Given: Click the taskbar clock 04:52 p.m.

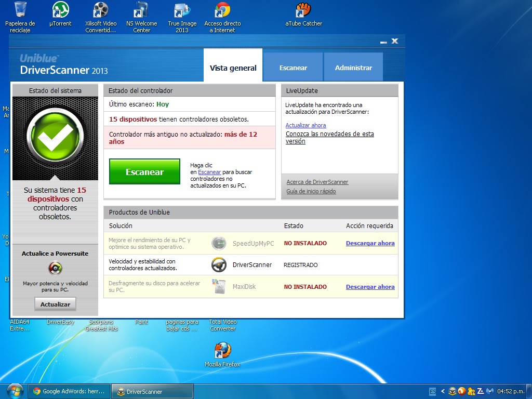Looking at the screenshot, I should [511, 391].
